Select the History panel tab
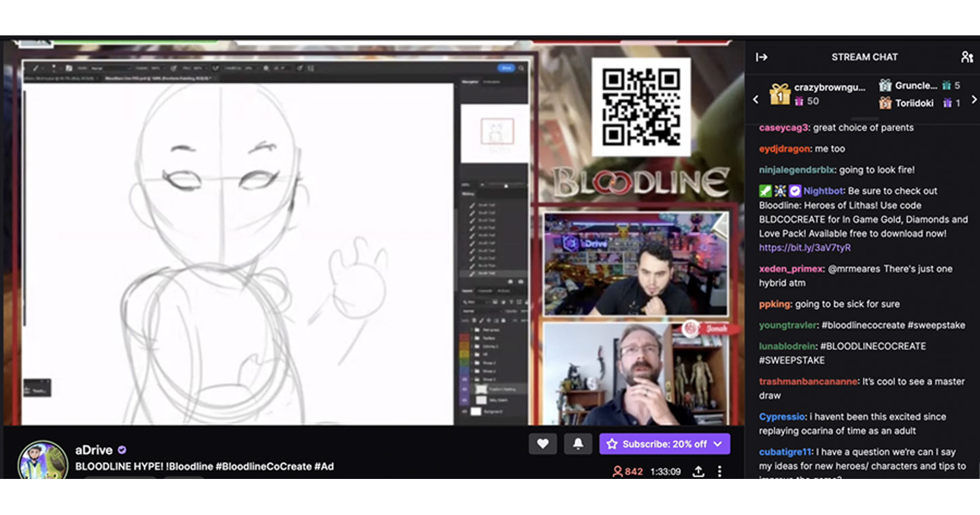 pos(468,194)
